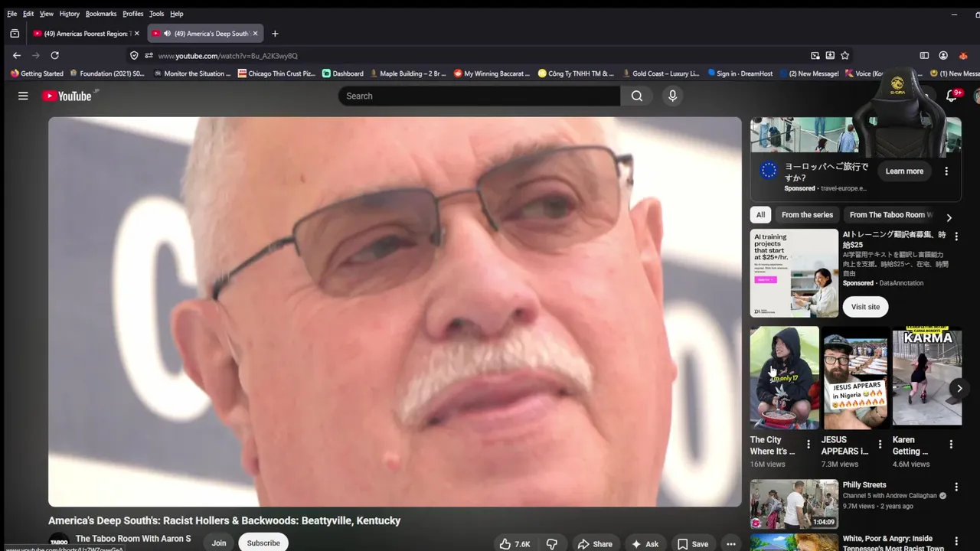The width and height of the screenshot is (980, 551).
Task: Open the list-all-tabs button in the tab bar
Action: pyautogui.click(x=15, y=34)
